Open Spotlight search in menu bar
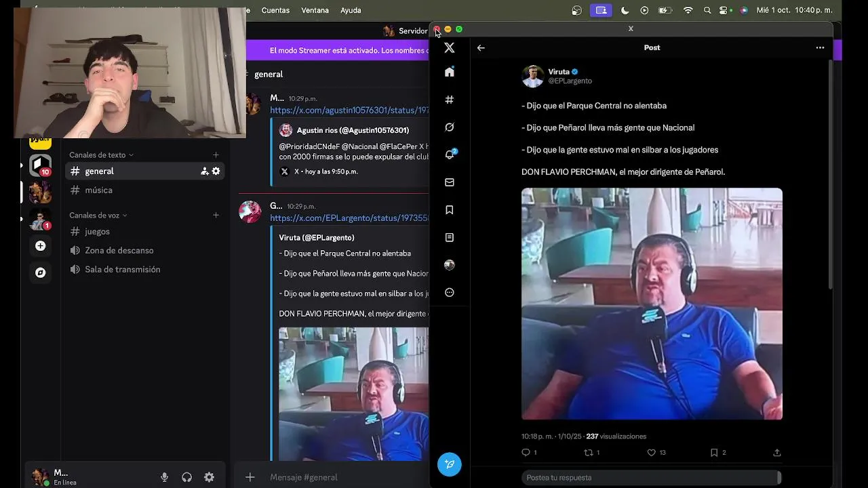868x488 pixels. 707,10
